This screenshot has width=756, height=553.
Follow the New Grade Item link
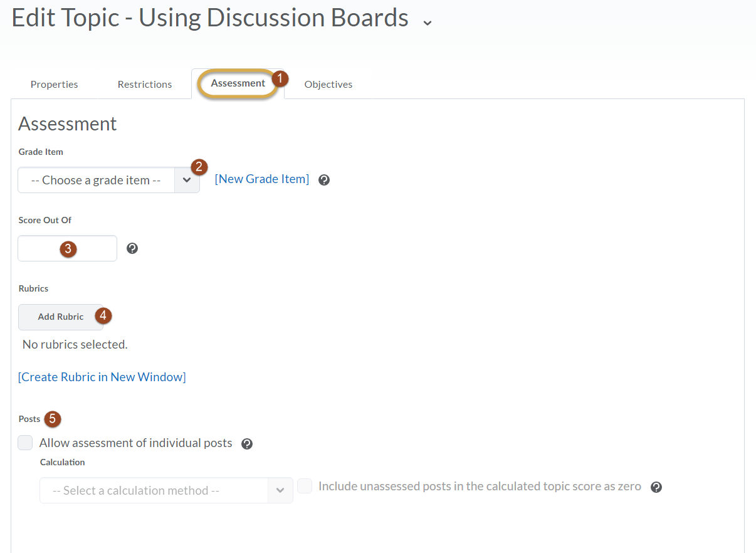pos(262,179)
